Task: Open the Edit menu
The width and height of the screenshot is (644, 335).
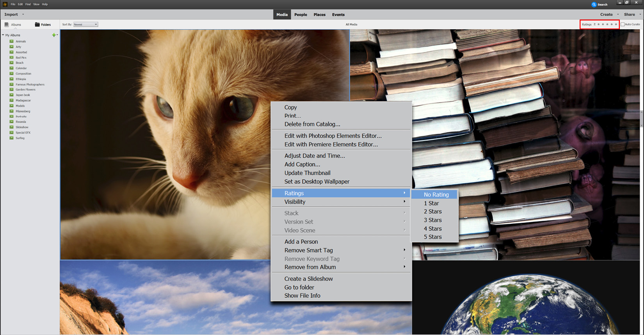Action: [20, 4]
